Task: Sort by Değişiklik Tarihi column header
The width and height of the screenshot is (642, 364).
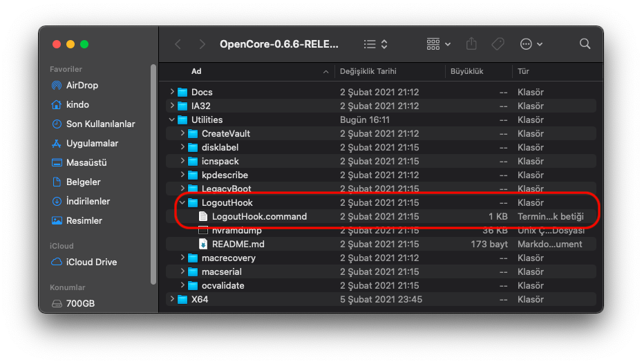Action: coord(368,72)
